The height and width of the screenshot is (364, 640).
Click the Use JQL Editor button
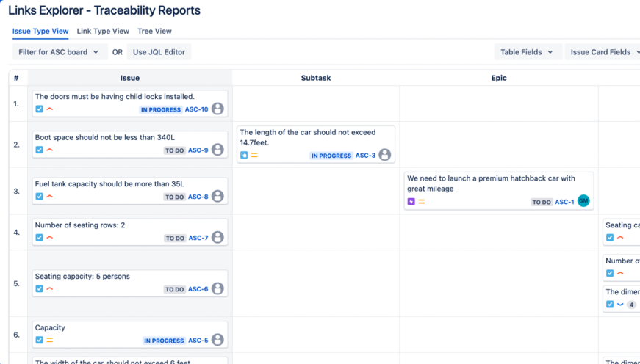click(159, 52)
